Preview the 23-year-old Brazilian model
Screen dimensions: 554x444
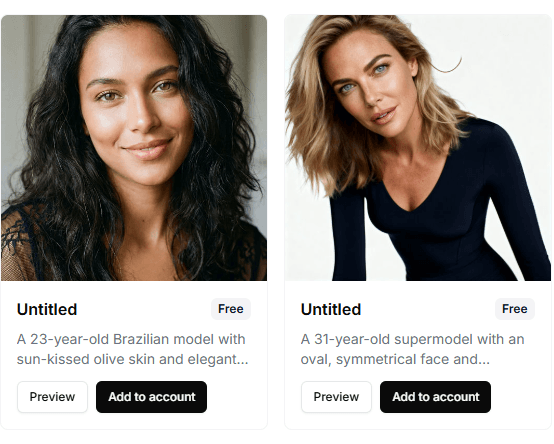click(52, 397)
